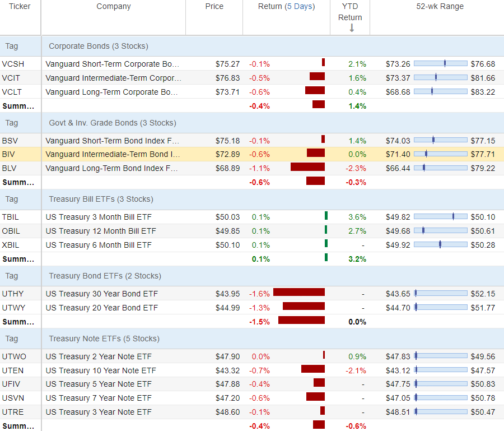Click Vanguard Short-Term Corporate Bond company name
This screenshot has height=431, width=504.
point(113,64)
